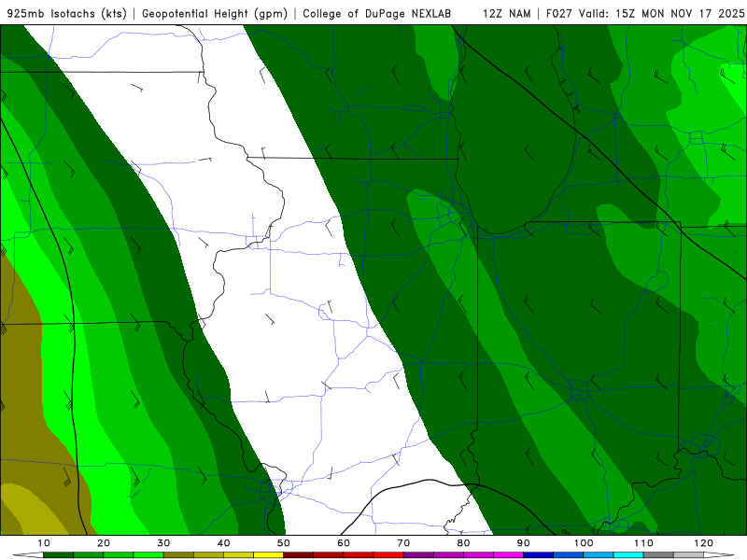747x560 pixels.
Task: Click the '110' legend scale label
Action: click(643, 543)
